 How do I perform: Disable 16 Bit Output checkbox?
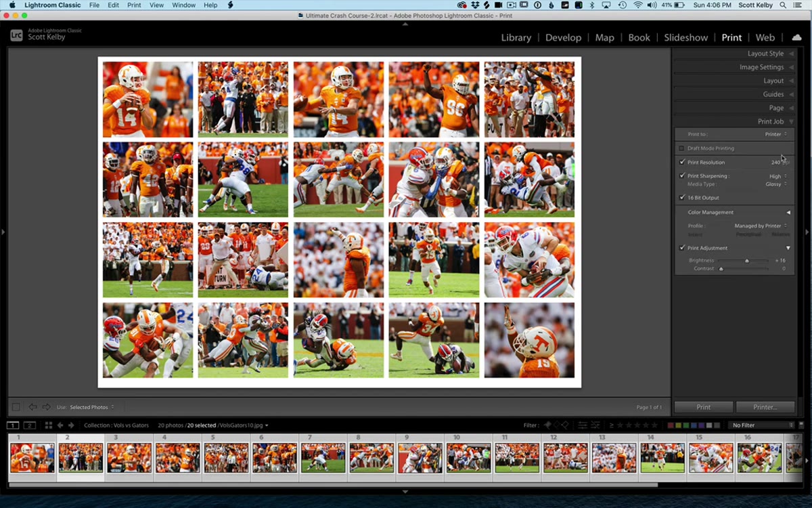(x=681, y=198)
